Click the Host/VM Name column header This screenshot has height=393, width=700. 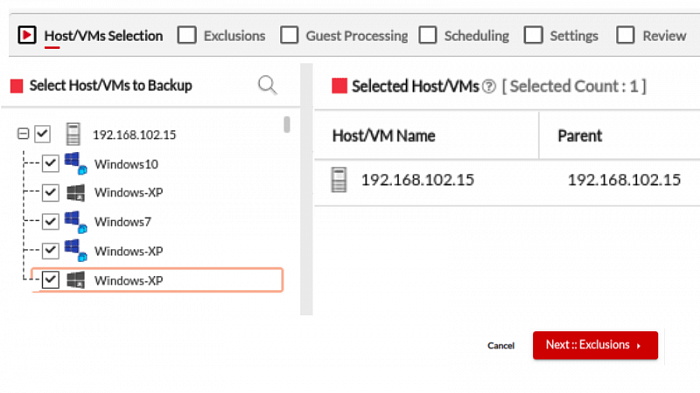coord(383,136)
